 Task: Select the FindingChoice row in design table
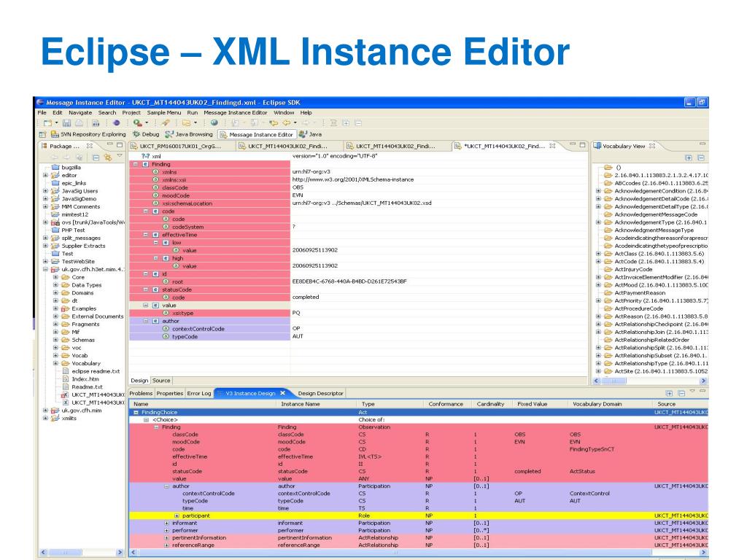(x=418, y=413)
